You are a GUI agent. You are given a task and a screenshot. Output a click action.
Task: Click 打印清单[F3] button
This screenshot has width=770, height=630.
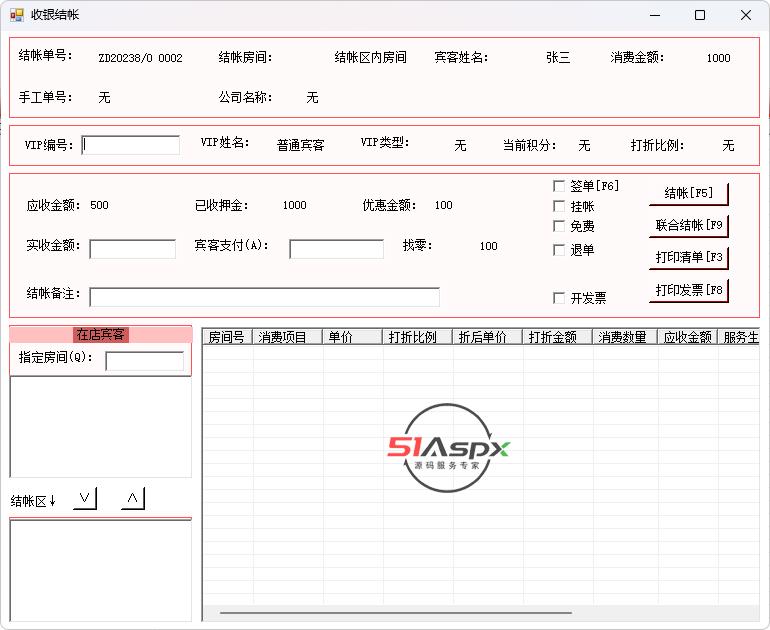(688, 258)
